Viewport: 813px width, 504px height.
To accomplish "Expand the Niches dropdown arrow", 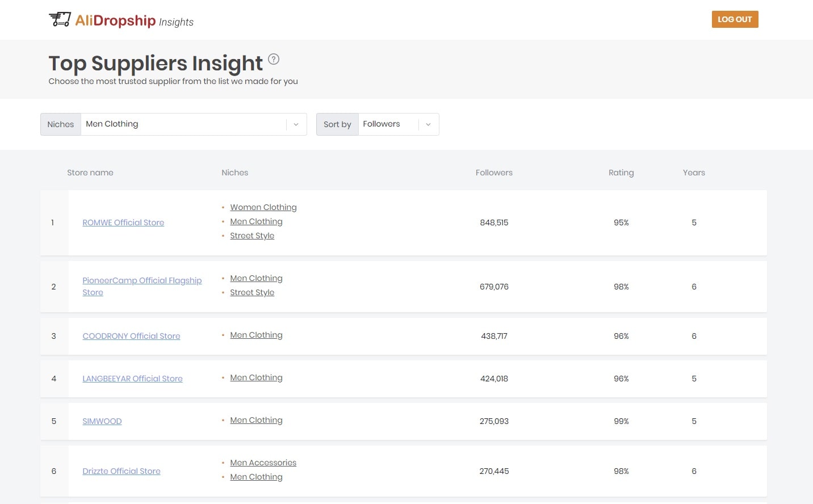I will pyautogui.click(x=296, y=124).
